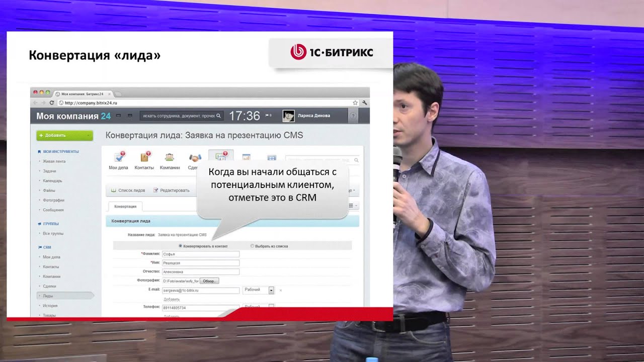Open sidebar CRM Контакты link
Viewport: 644px width, 362px height.
pyautogui.click(x=51, y=266)
